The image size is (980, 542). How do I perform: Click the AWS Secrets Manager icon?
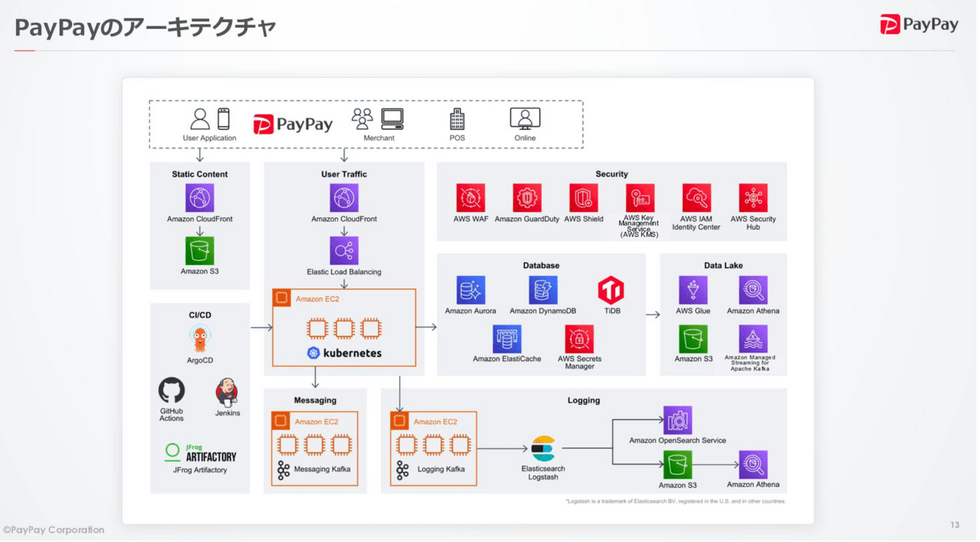pos(580,338)
